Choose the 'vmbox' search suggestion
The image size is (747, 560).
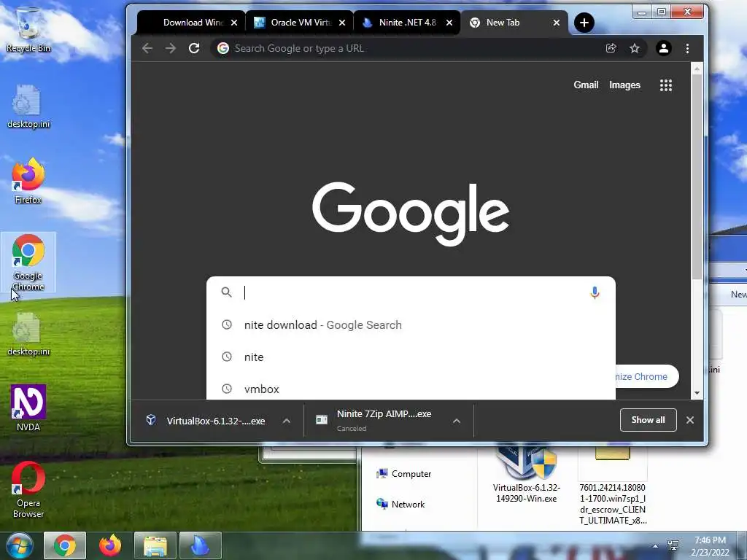pos(411,388)
